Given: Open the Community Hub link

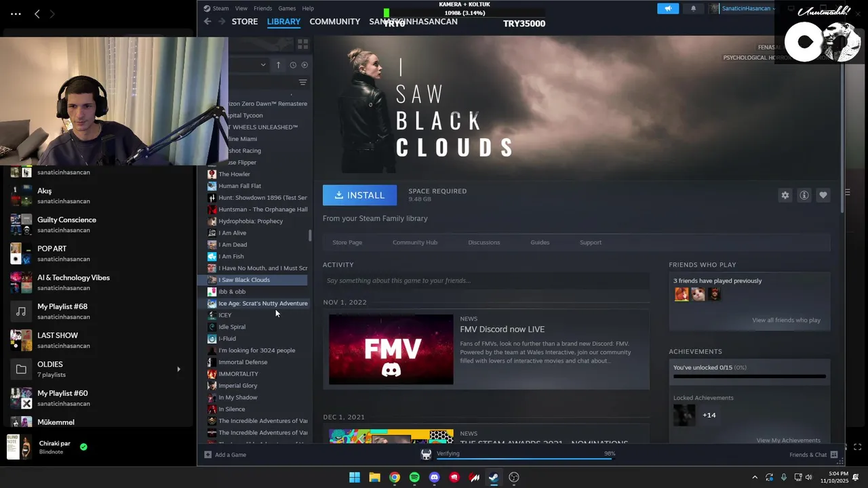Looking at the screenshot, I should [415, 242].
